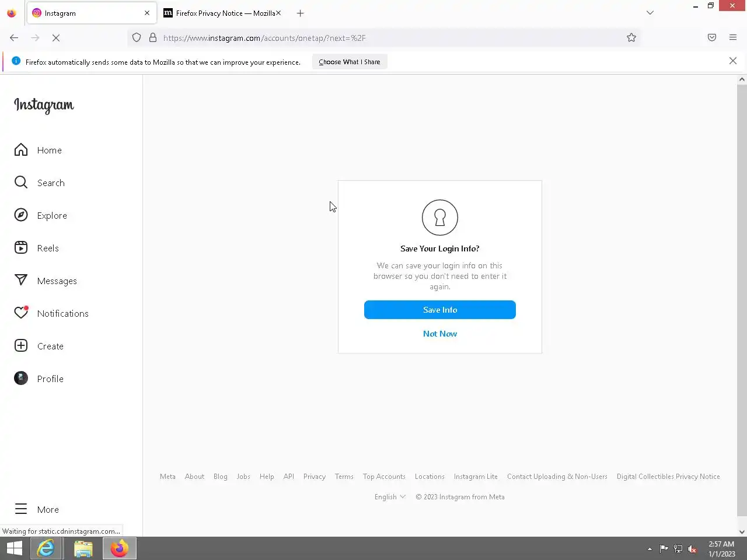Dismiss the Firefox data notification bar

[733, 61]
